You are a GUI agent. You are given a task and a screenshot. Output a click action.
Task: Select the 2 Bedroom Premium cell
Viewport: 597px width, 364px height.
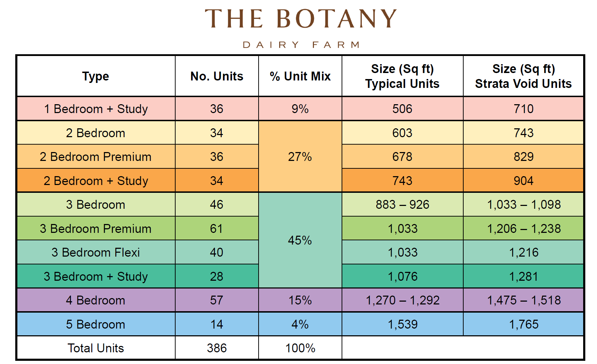[96, 157]
